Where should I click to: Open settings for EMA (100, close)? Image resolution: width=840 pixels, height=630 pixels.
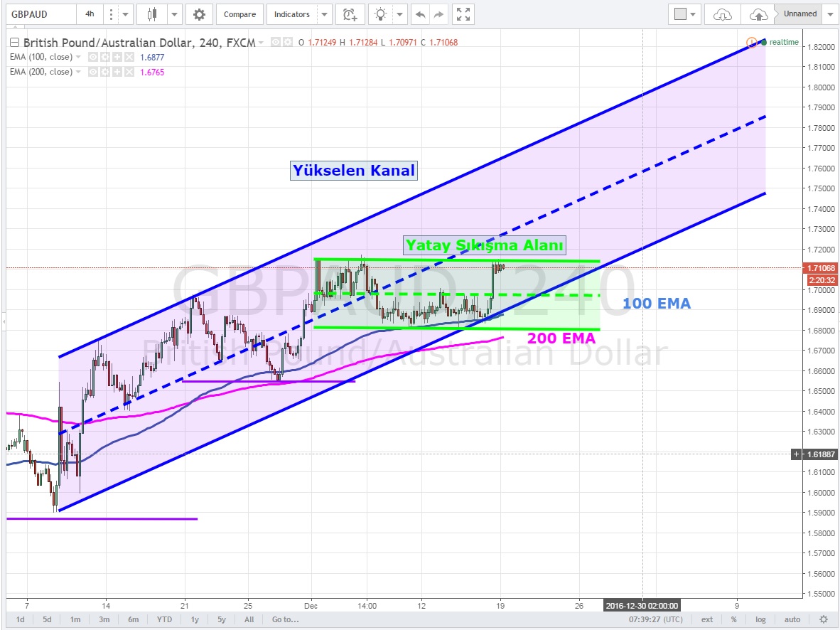(x=105, y=57)
